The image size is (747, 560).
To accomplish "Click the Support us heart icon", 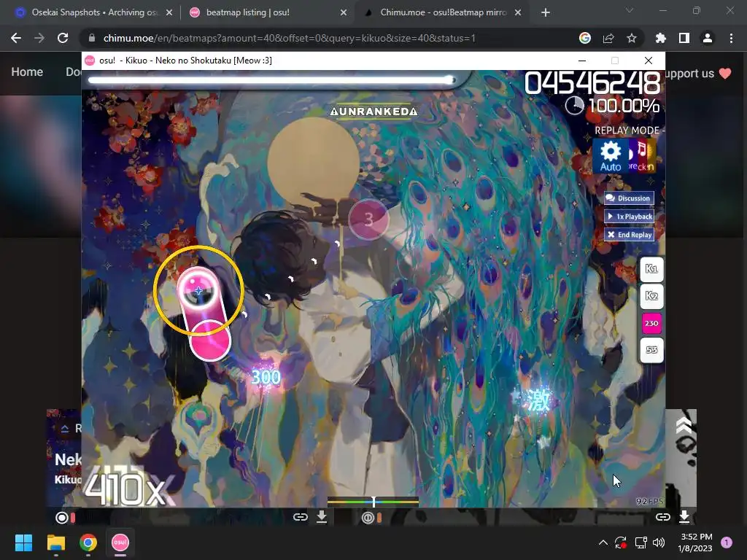I will click(x=725, y=74).
